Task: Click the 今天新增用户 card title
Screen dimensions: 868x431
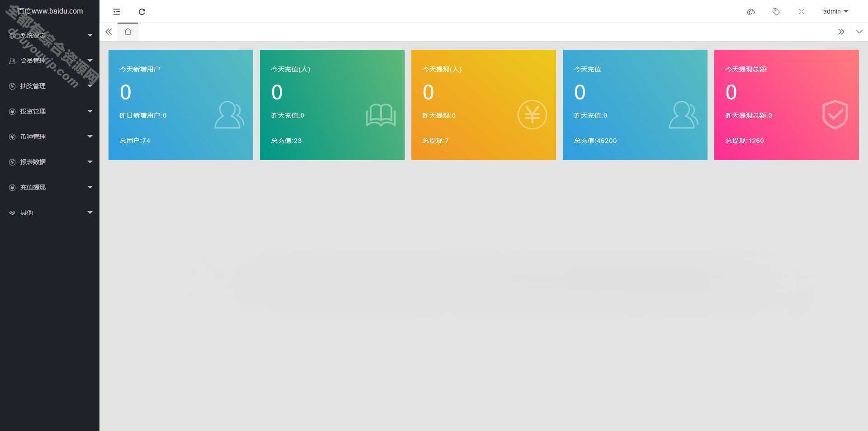Action: (140, 69)
